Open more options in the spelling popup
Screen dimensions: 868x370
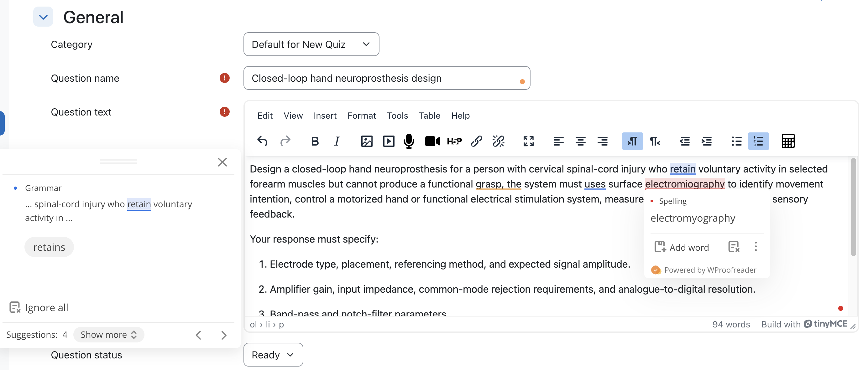(x=756, y=247)
